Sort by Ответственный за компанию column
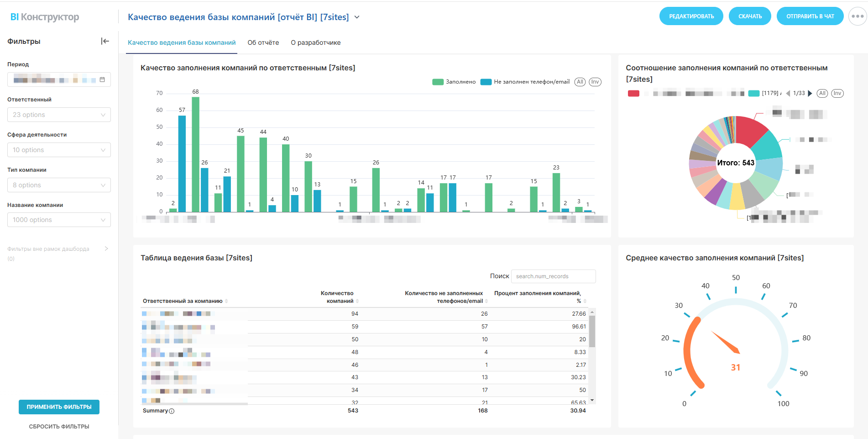 (x=226, y=301)
